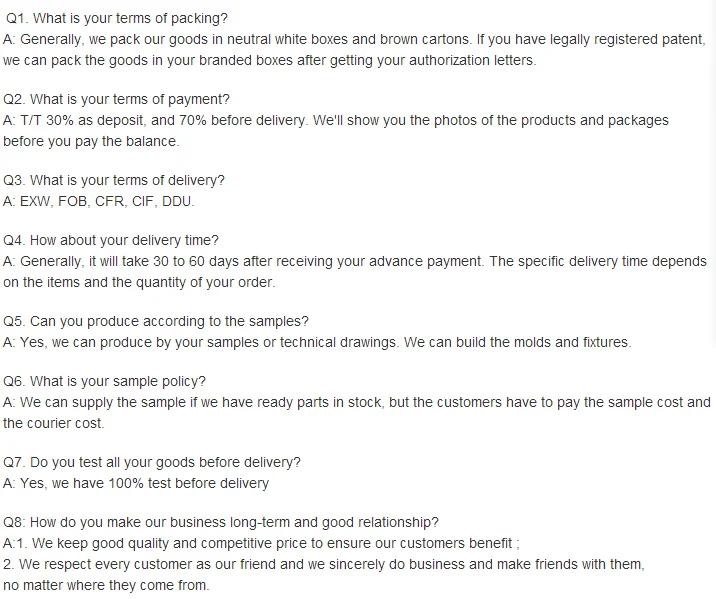Click the line 'before you pay the balance'
716x599 pixels.
[x=91, y=141]
